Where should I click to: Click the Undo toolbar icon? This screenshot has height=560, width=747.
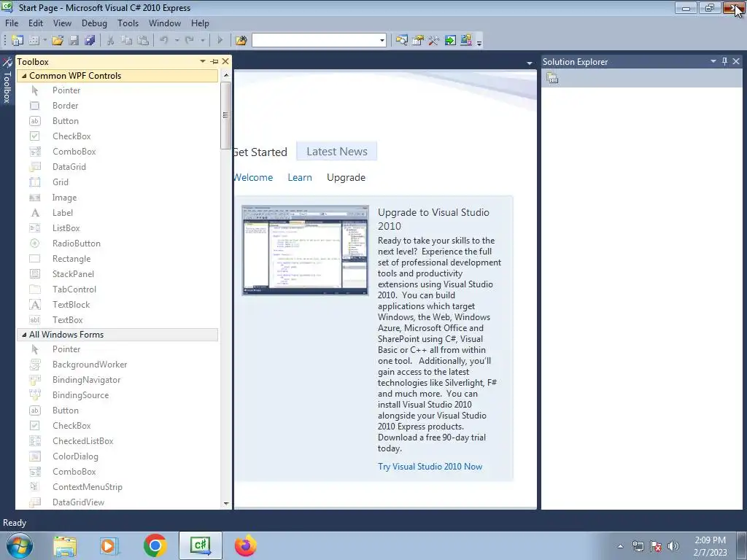[164, 41]
